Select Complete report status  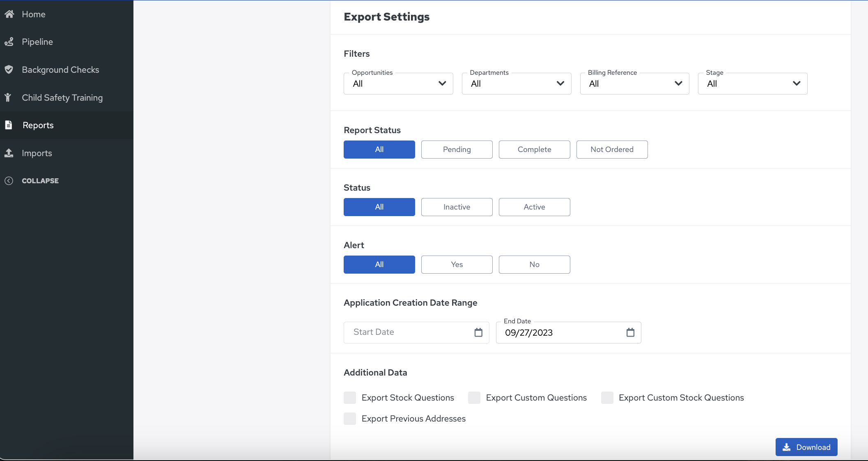(535, 150)
